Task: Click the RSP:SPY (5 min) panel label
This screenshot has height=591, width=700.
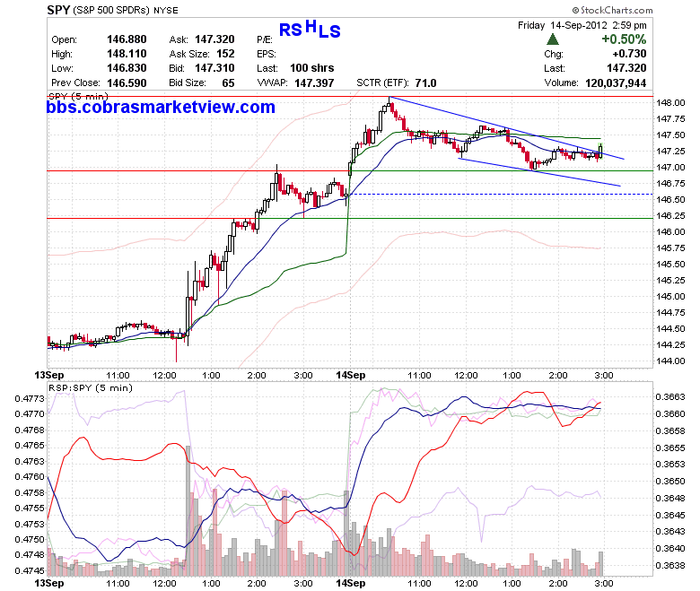Action: (91, 388)
